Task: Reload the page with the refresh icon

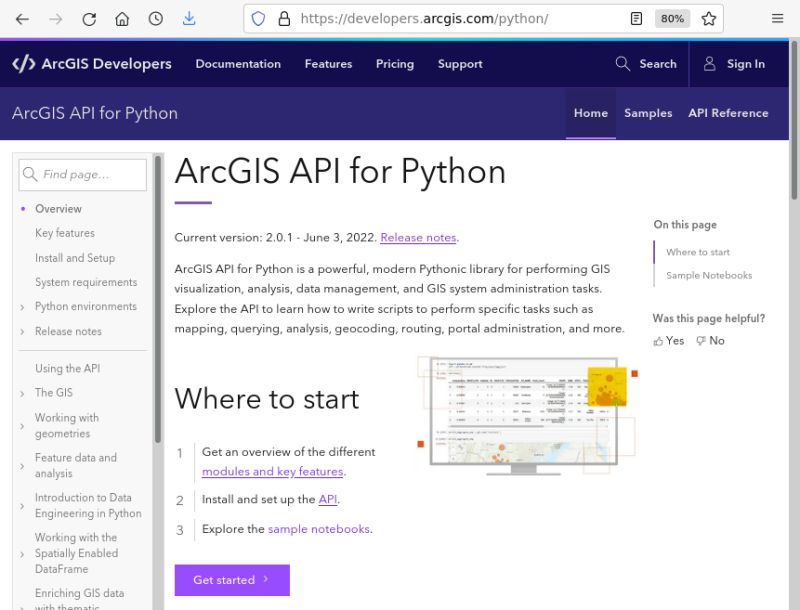Action: [x=88, y=18]
